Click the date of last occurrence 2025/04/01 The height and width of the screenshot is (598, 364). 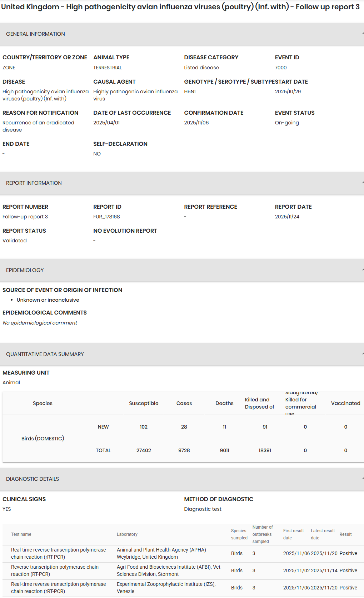(106, 123)
